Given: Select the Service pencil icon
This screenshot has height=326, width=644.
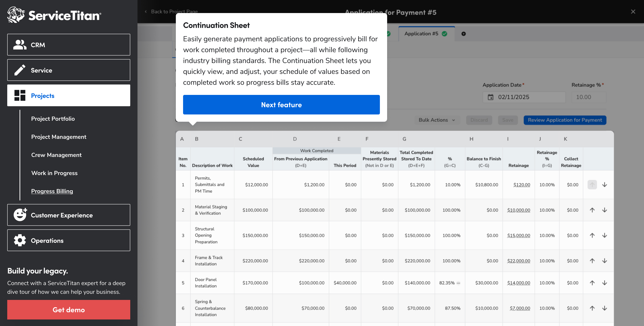Looking at the screenshot, I should pos(20,70).
